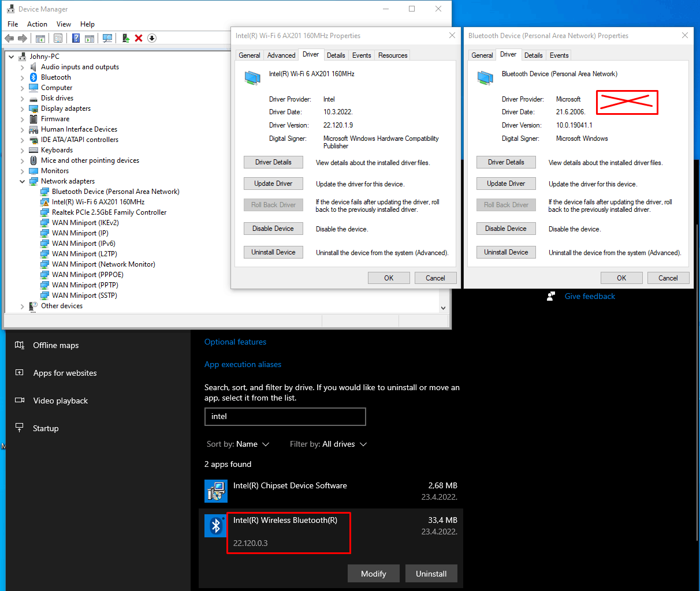Screen dimensions: 700x591
Task: Click Uninstall button for Intel Wireless Bluetooth
Action: click(431, 574)
